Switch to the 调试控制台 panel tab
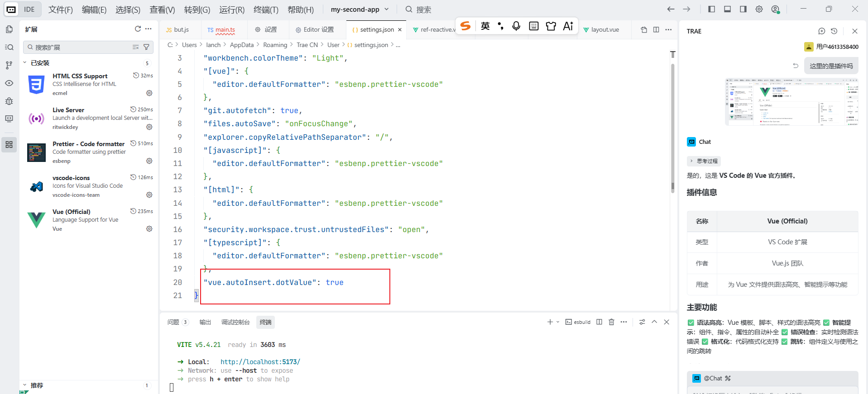 pos(235,322)
